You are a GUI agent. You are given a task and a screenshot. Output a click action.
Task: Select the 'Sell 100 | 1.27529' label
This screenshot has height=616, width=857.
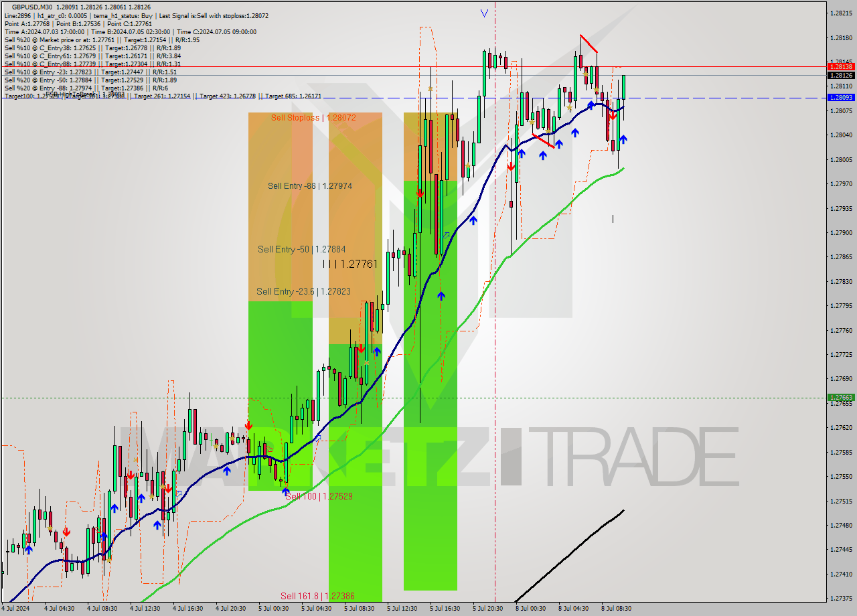319,496
